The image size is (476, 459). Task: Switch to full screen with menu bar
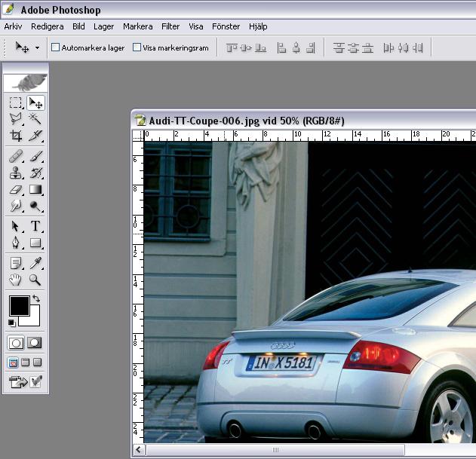[26, 363]
